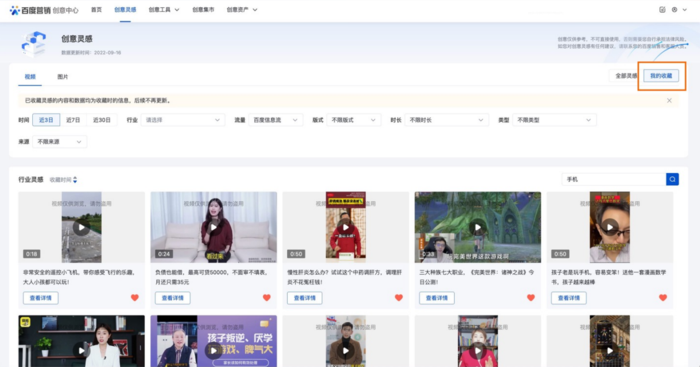Open the 版式 dropdown showing 不限版式

(x=354, y=120)
